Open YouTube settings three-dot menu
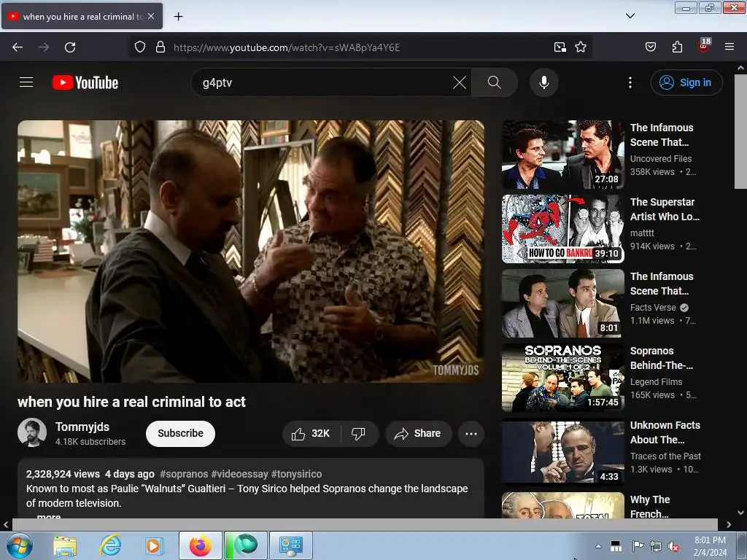 coord(630,82)
